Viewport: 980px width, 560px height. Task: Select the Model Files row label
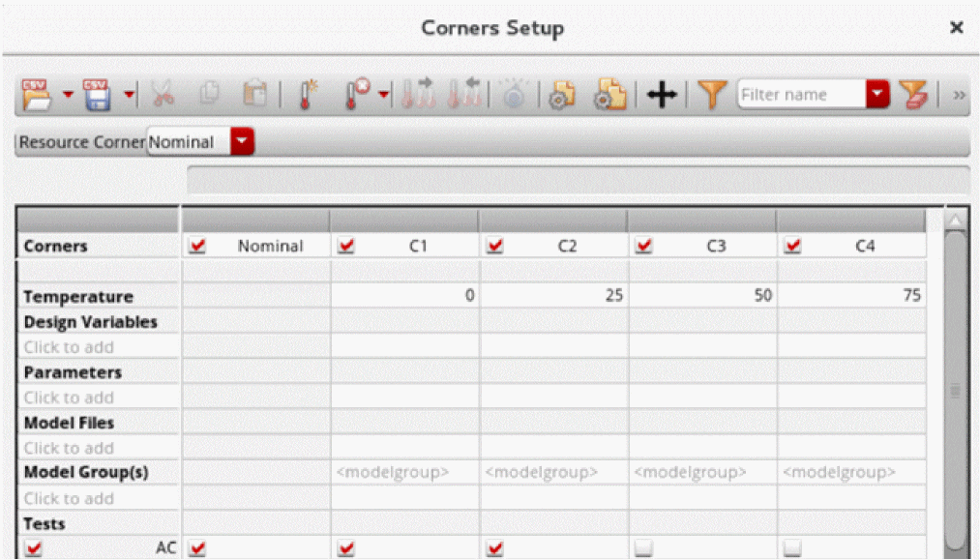click(69, 423)
